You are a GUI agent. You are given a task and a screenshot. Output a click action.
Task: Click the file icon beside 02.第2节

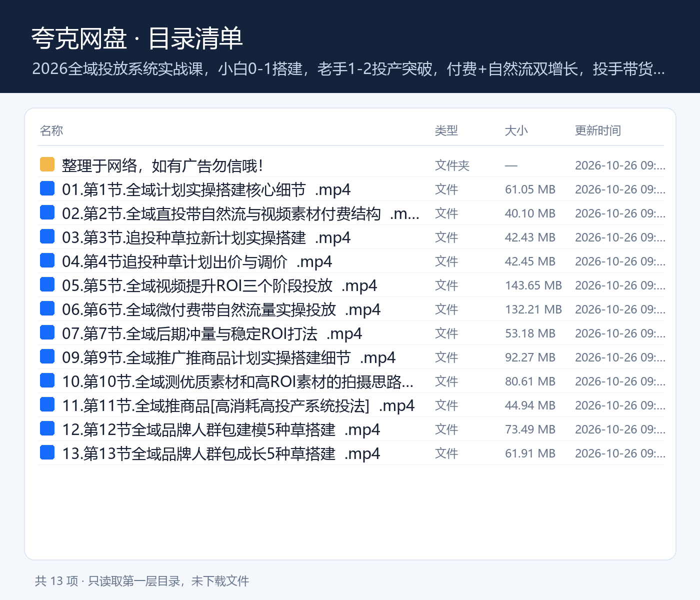point(47,212)
